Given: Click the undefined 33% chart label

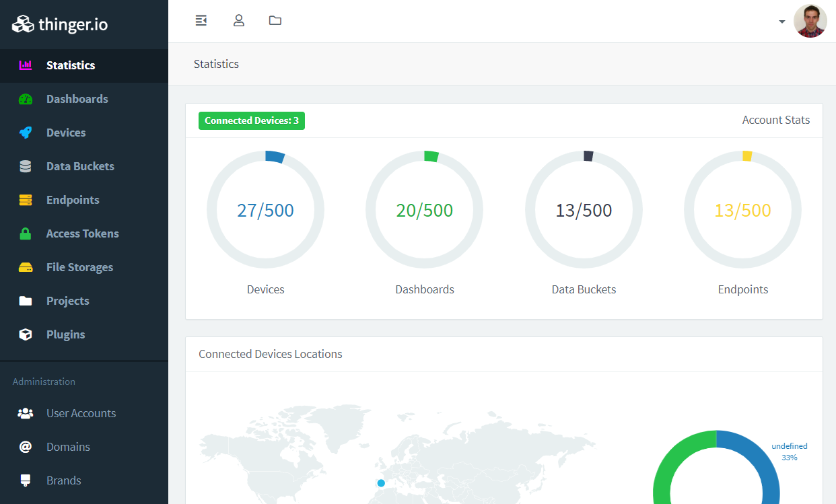Looking at the screenshot, I should tap(790, 452).
